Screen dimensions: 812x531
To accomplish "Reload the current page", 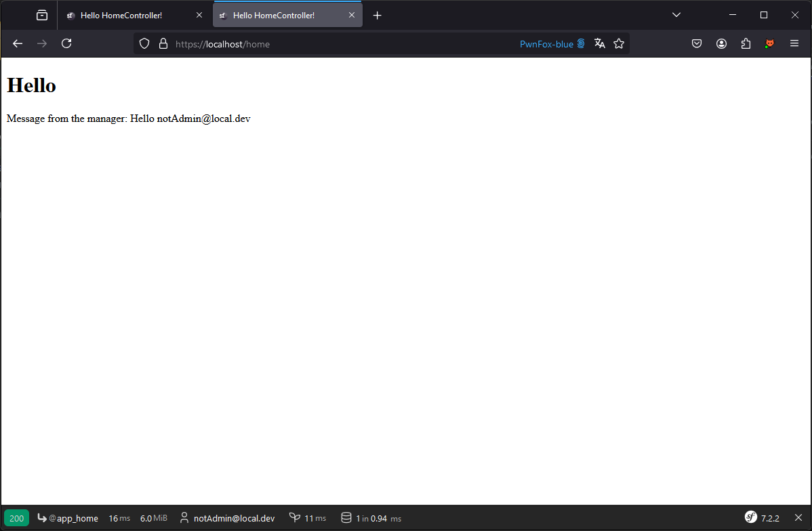I will [x=66, y=43].
